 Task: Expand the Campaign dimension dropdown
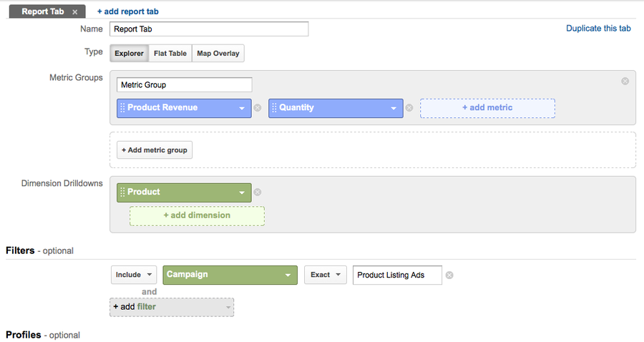click(230, 275)
